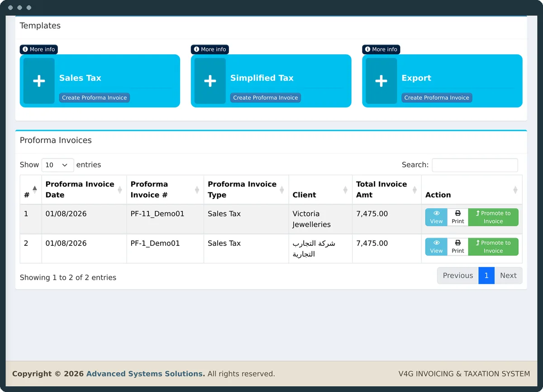Open More info above Simplified Tax card
543x392 pixels.
point(210,49)
